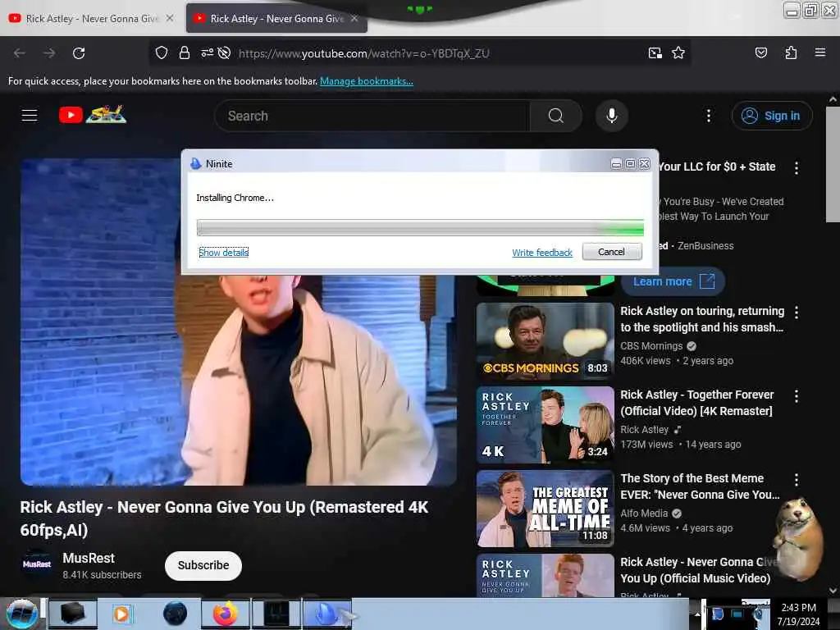Click the Manage bookmarks link
Viewport: 840px width, 630px height.
tap(367, 81)
